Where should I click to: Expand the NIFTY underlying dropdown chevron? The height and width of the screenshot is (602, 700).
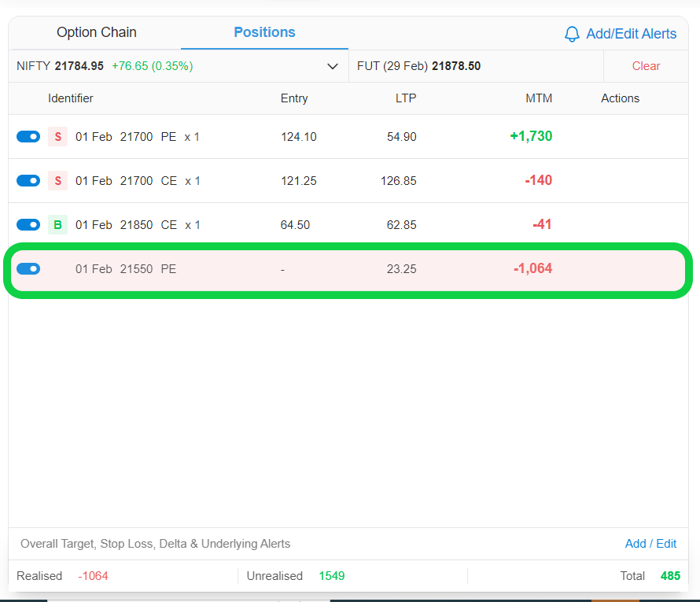coord(332,67)
